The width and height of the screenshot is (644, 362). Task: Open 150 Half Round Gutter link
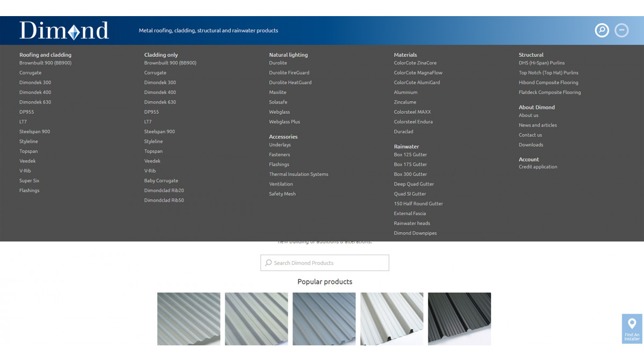pyautogui.click(x=419, y=204)
